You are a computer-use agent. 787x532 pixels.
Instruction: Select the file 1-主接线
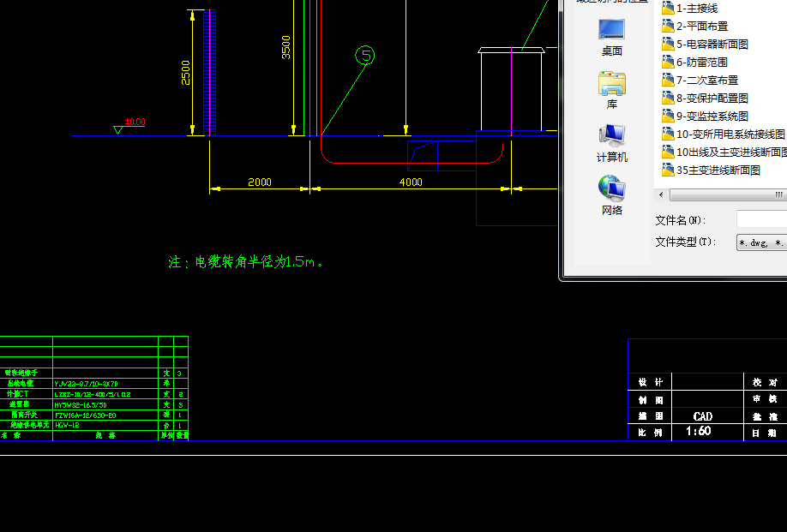(689, 8)
